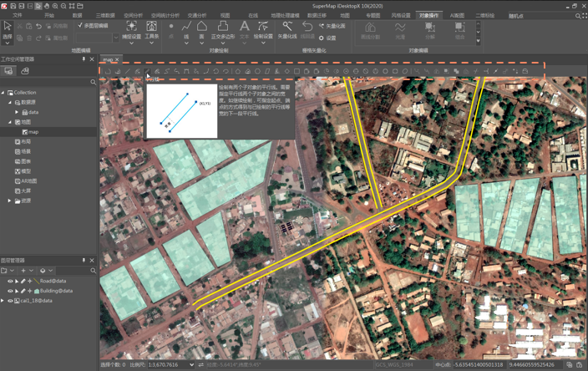The width and height of the screenshot is (588, 371).
Task: Open the Line (线) tool dropdown arrow
Action: point(186,43)
